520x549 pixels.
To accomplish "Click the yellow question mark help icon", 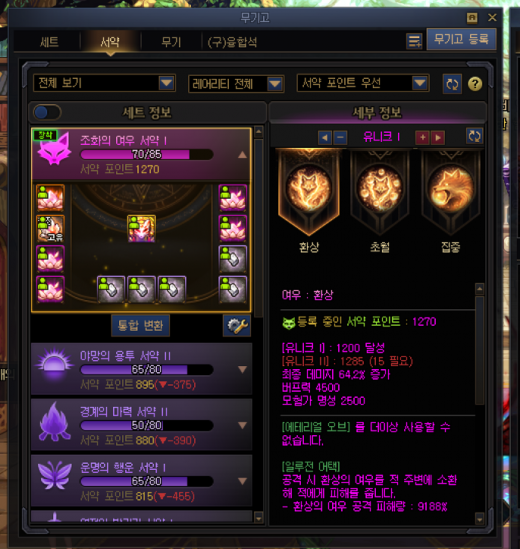I will coord(474,84).
